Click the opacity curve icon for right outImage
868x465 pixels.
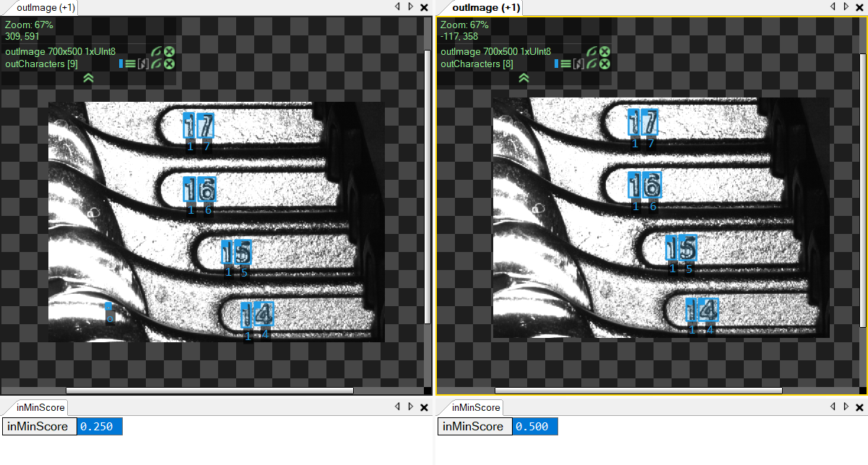click(x=591, y=51)
